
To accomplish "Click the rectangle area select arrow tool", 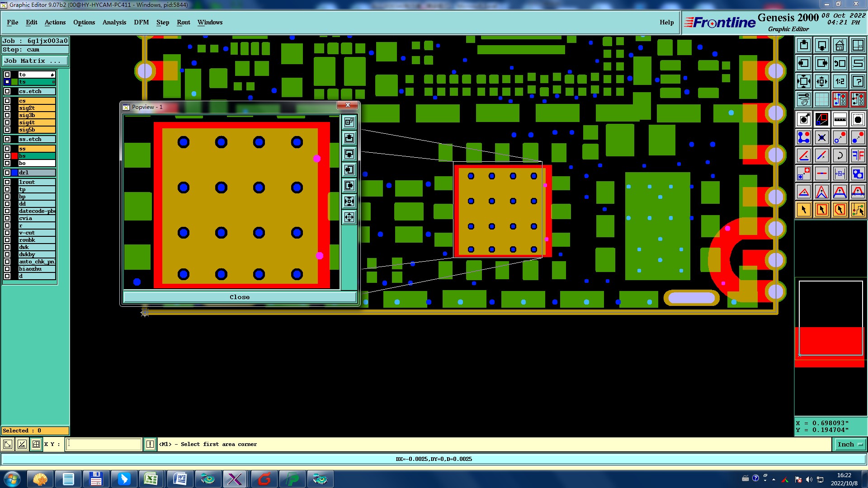I will [x=822, y=210].
